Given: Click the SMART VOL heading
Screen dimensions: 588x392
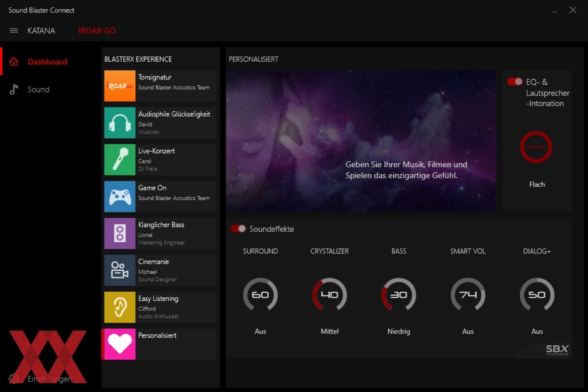Looking at the screenshot, I should point(468,251).
